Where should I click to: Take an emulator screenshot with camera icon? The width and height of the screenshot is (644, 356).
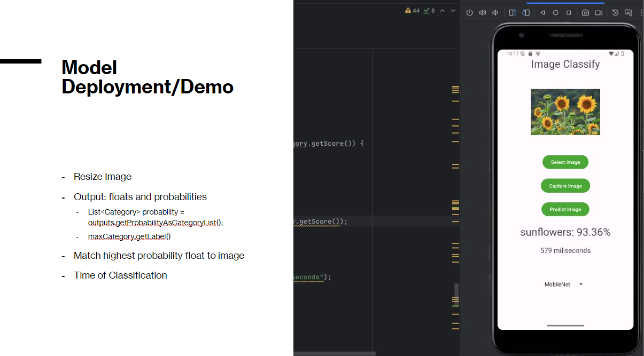(x=586, y=13)
